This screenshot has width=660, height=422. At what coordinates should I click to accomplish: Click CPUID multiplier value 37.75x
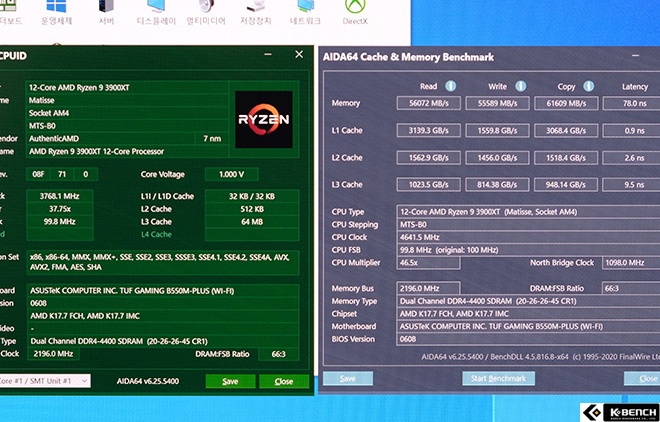point(60,209)
